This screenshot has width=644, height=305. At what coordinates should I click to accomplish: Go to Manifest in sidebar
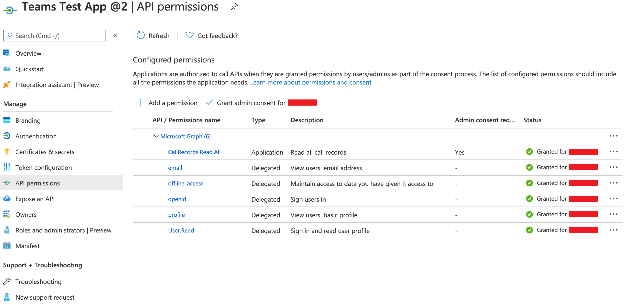click(27, 246)
